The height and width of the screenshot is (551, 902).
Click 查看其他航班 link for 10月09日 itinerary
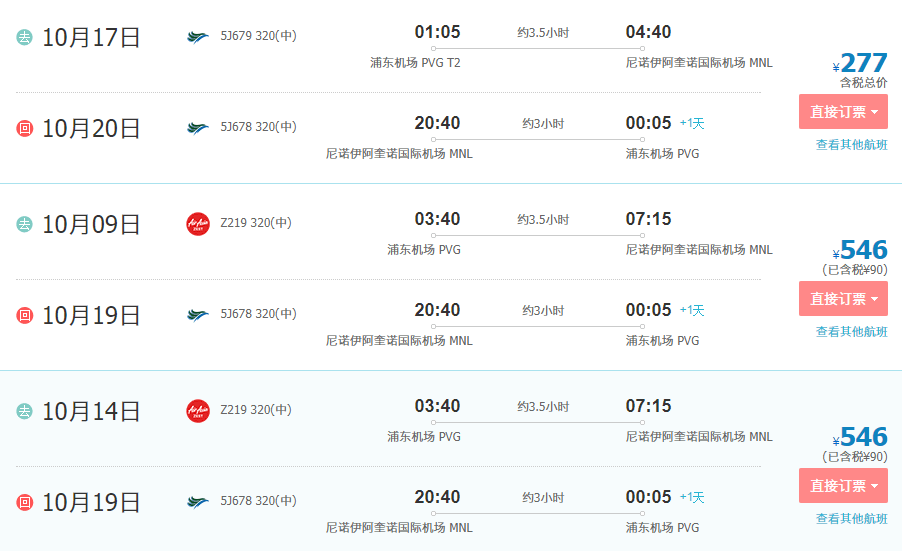[x=851, y=331]
